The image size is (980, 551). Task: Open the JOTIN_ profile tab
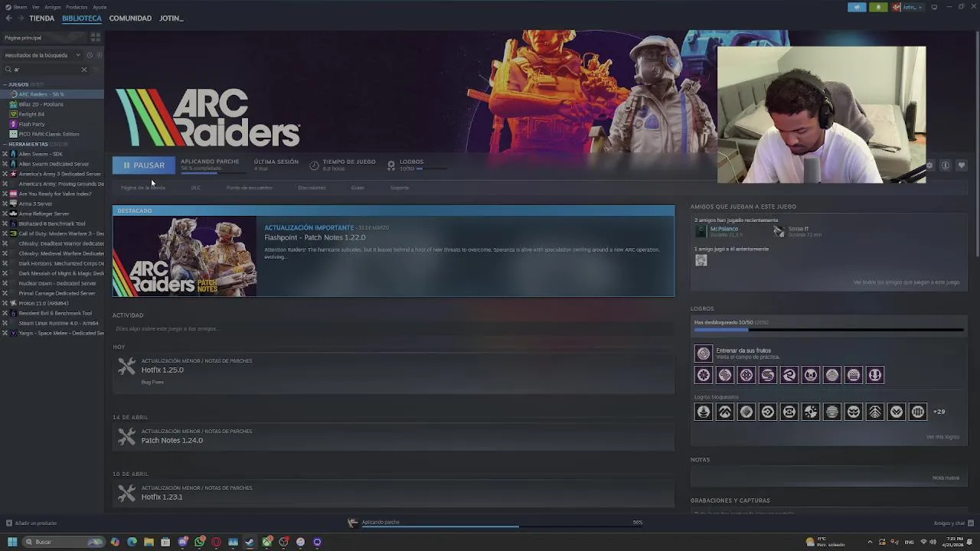click(x=171, y=18)
